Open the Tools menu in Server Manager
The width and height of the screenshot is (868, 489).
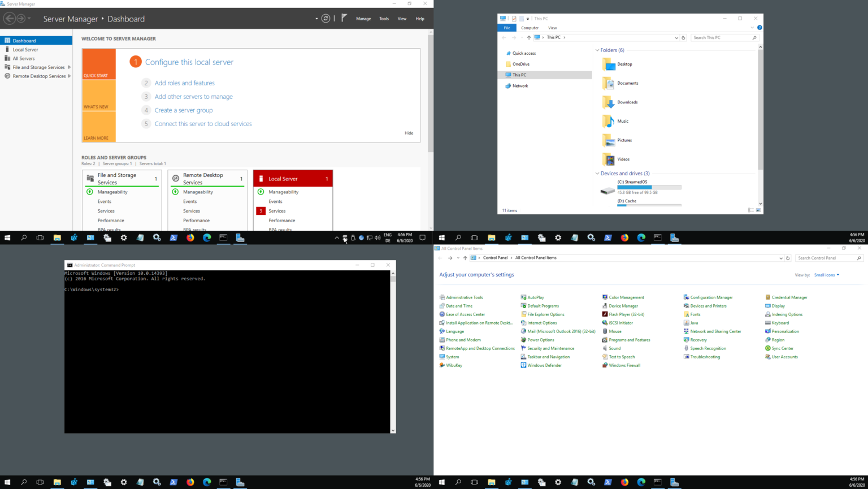[384, 18]
